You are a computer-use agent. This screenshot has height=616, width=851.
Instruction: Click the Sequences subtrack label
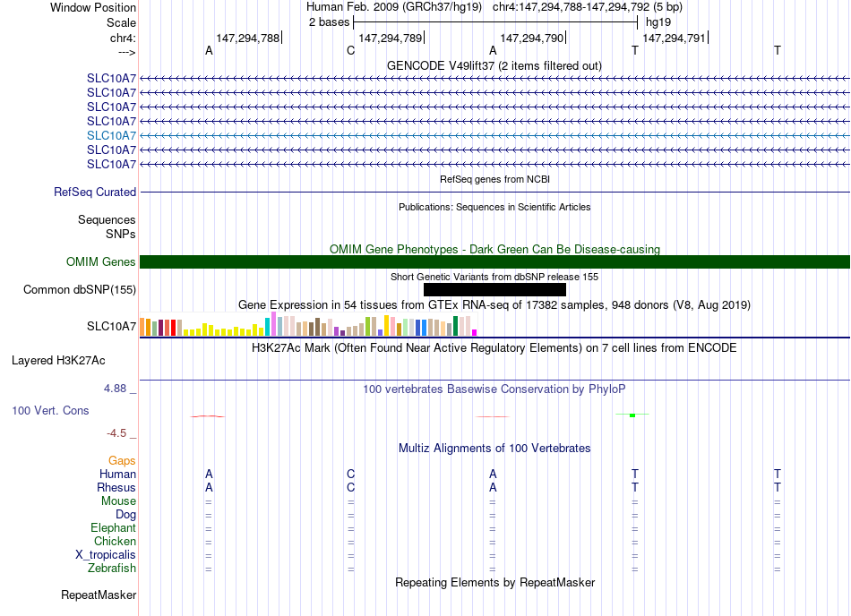107,219
